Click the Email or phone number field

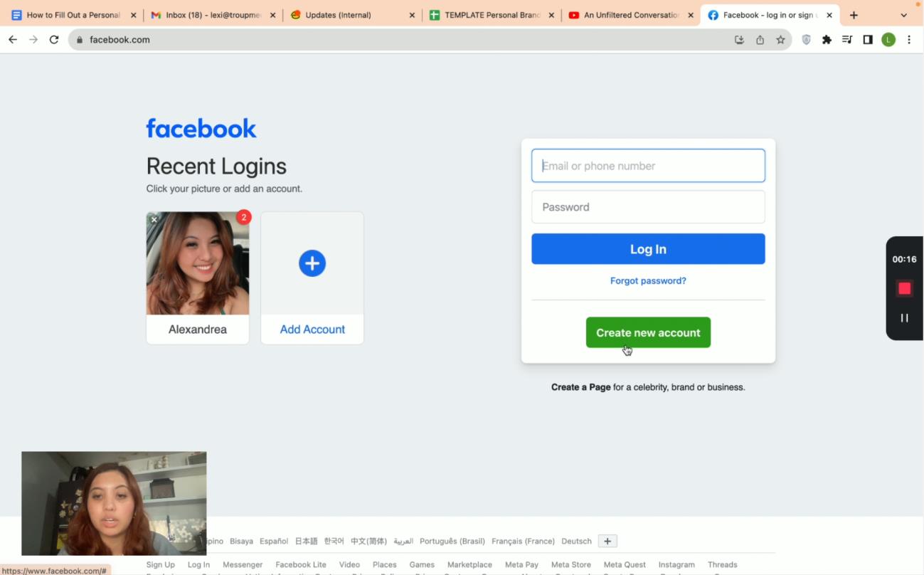648,166
